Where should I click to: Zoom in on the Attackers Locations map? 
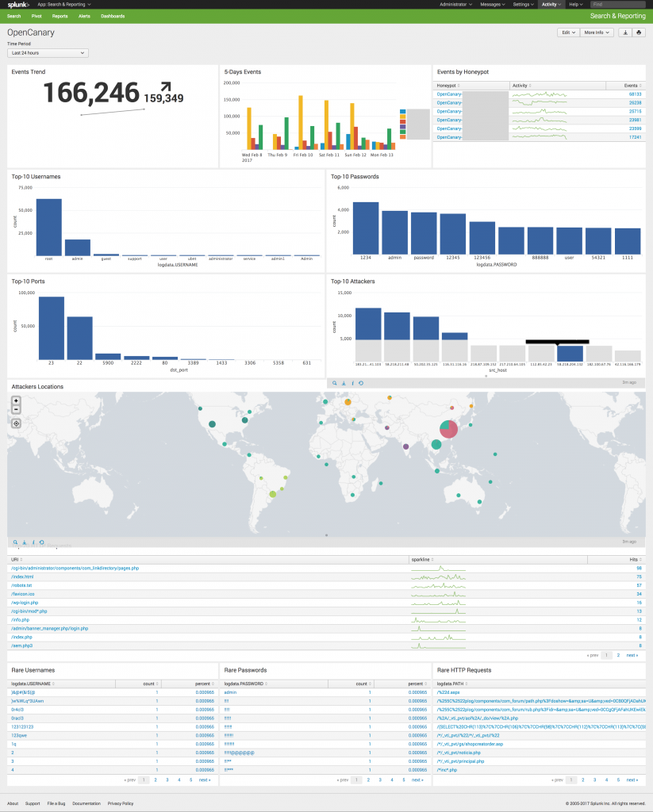coord(16,400)
